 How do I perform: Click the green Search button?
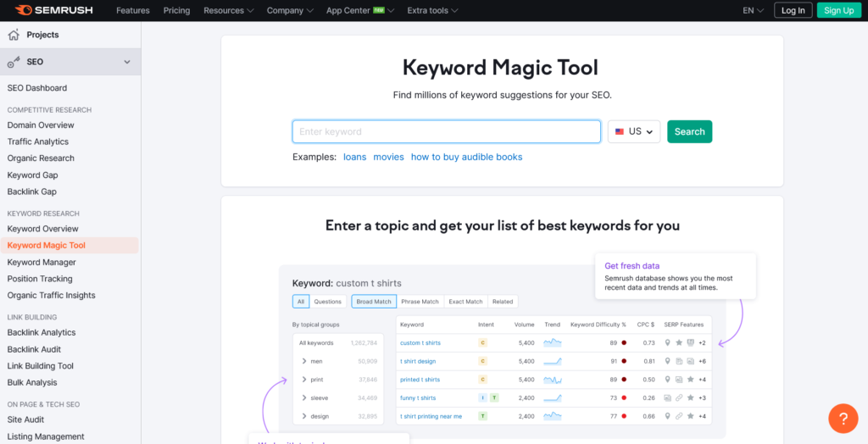point(690,132)
